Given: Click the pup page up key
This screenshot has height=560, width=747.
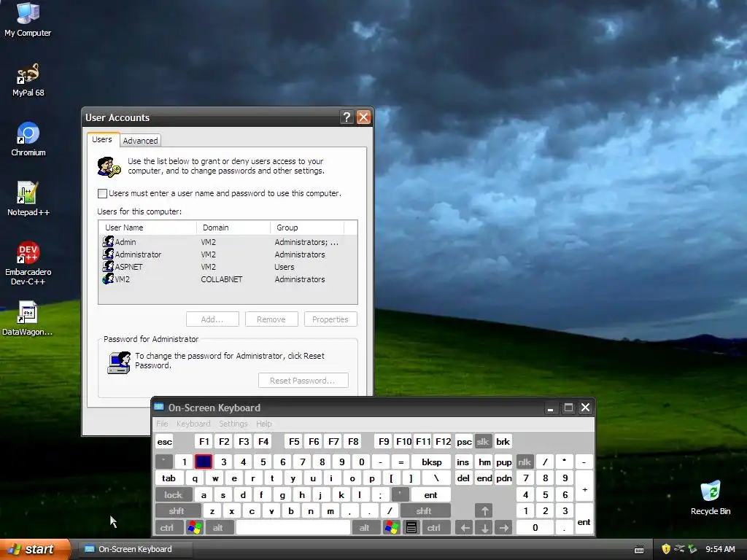Looking at the screenshot, I should pos(503,462).
